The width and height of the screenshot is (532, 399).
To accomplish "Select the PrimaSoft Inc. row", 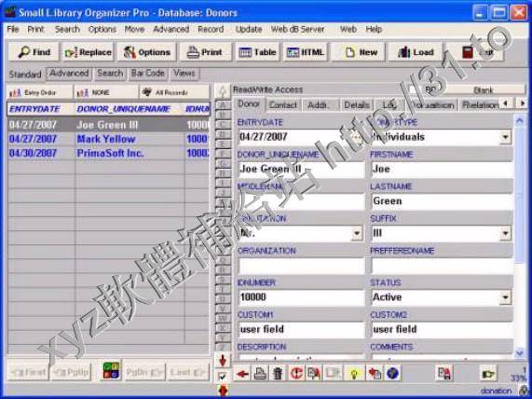I will 108,154.
